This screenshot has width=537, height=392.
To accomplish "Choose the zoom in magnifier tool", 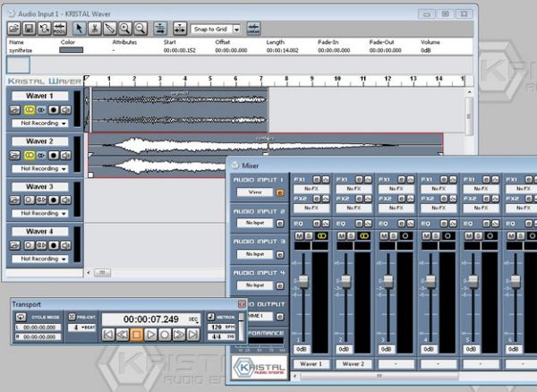I will click(x=125, y=29).
